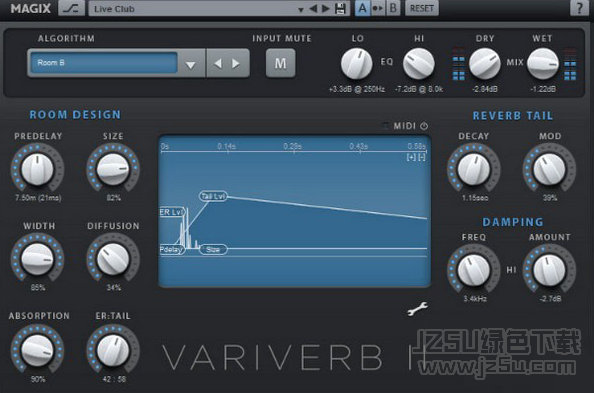Image resolution: width=594 pixels, height=393 pixels.
Task: Select comparison slot B
Action: pos(393,8)
